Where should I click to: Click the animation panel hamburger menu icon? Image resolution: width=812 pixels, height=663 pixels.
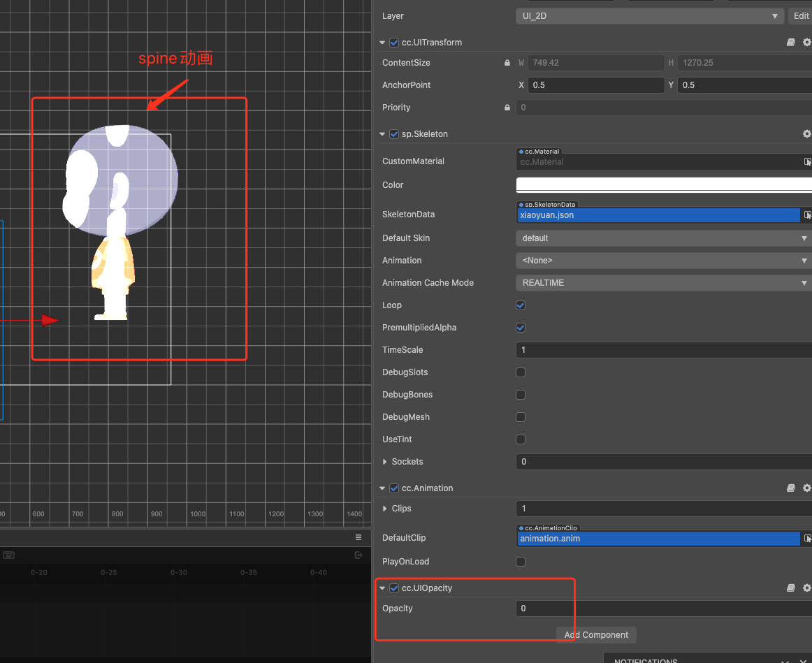click(x=358, y=537)
